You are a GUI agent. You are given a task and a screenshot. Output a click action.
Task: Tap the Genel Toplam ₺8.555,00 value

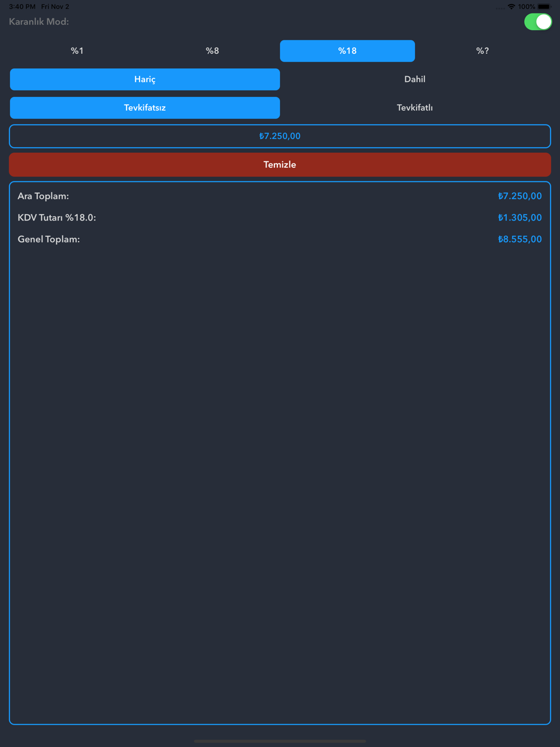click(x=520, y=239)
